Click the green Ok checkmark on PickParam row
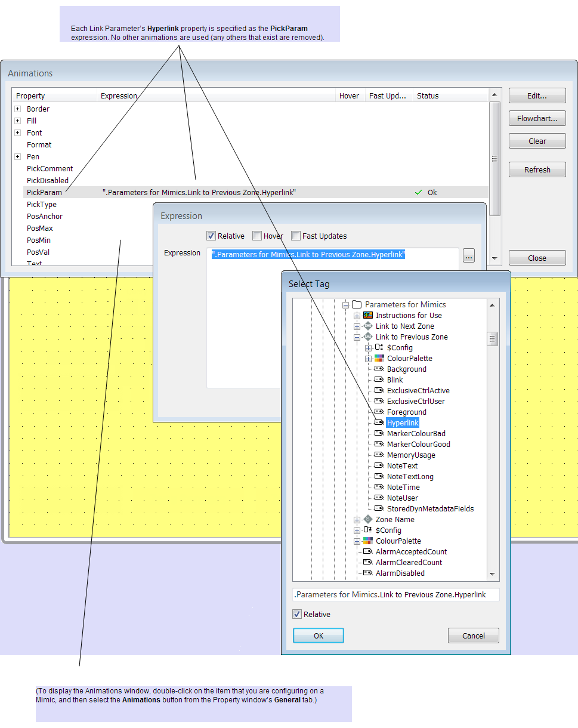 point(419,192)
